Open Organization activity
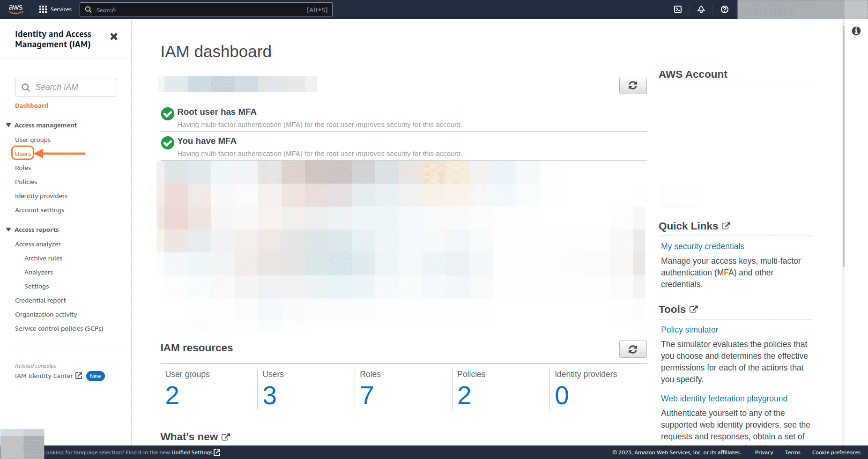Screen dimensions: 868x459 [x=46, y=314]
